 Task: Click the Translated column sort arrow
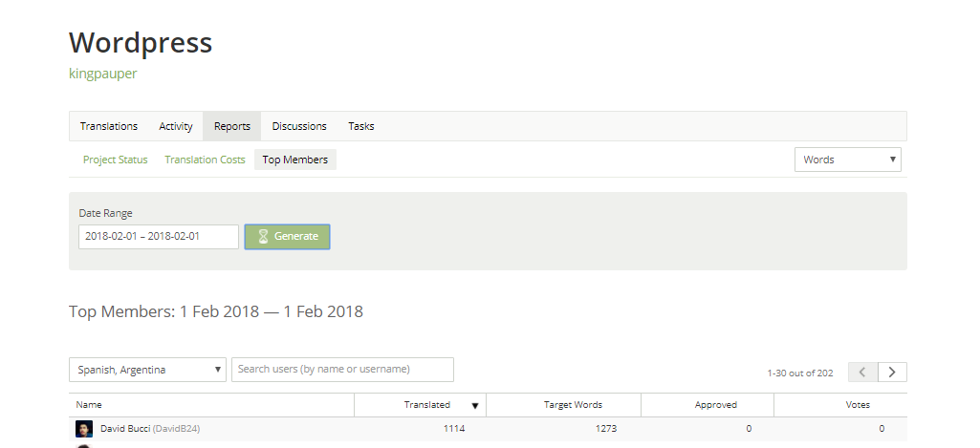(475, 406)
